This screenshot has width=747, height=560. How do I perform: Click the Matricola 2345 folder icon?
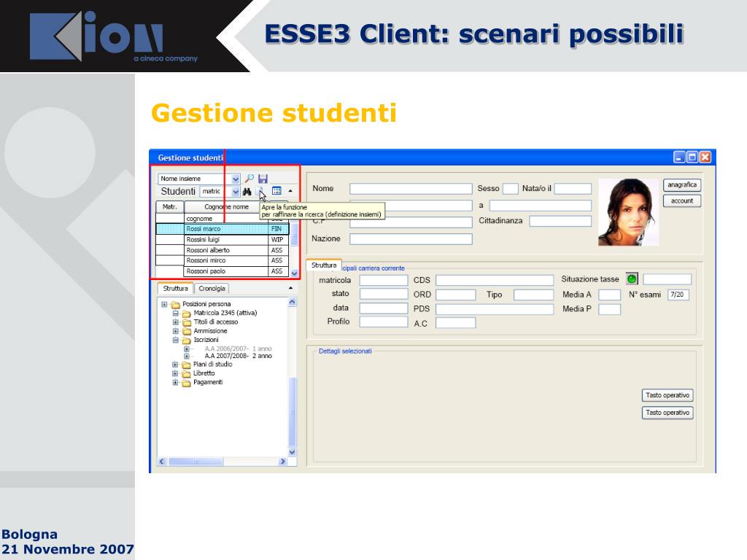pyautogui.click(x=187, y=314)
